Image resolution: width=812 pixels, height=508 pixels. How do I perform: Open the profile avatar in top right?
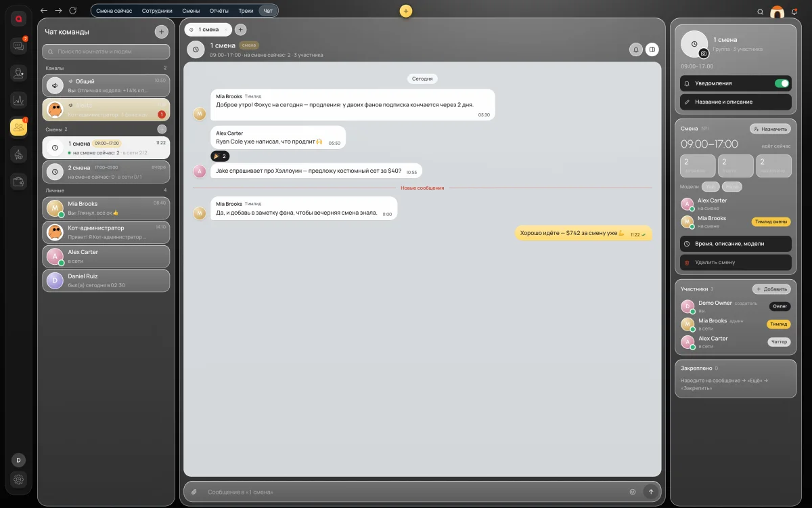click(x=777, y=12)
